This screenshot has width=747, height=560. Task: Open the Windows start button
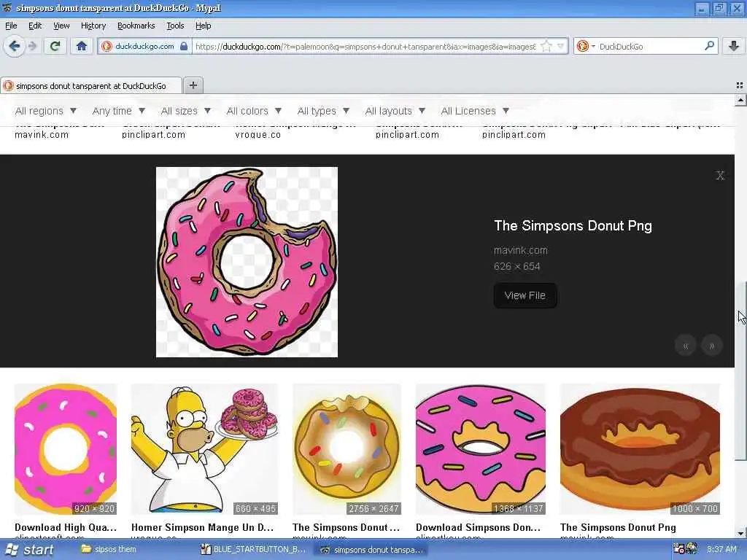pos(31,550)
